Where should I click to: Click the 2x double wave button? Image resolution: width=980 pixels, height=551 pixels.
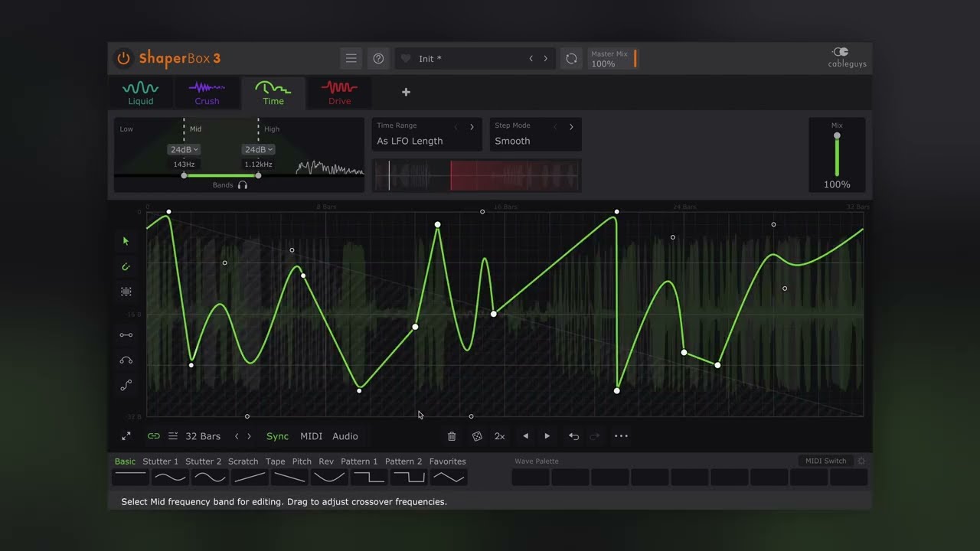click(500, 436)
